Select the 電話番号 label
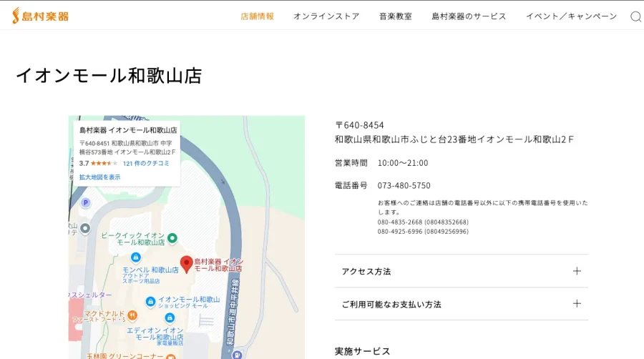644x359 pixels. [x=351, y=185]
